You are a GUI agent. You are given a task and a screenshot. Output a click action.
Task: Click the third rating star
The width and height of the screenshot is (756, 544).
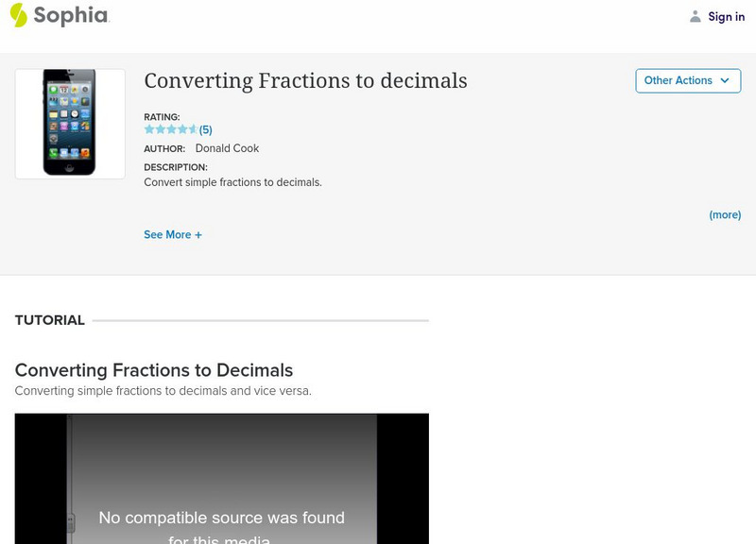pos(172,127)
